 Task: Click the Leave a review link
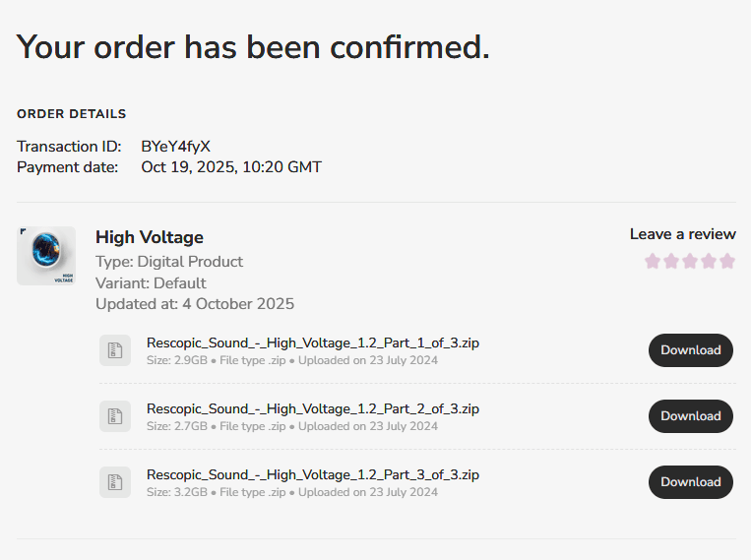coord(683,234)
